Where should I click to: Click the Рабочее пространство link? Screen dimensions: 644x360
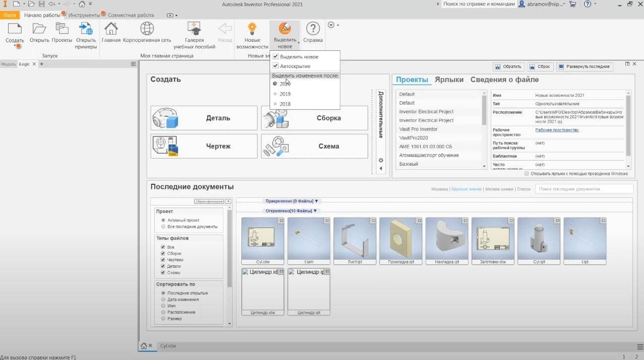pyautogui.click(x=557, y=130)
